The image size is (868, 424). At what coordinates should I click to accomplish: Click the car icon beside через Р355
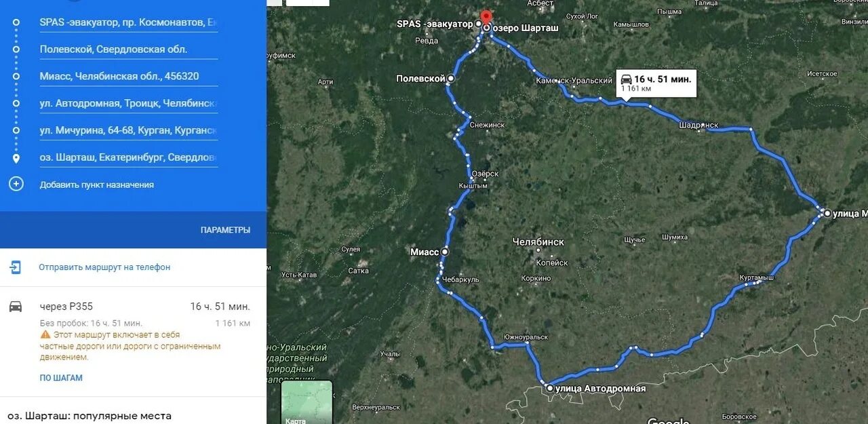[x=16, y=307]
